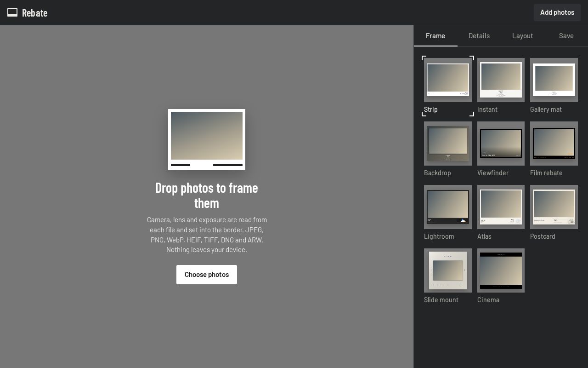
Task: Click the Rebate app title text
Action: (35, 13)
